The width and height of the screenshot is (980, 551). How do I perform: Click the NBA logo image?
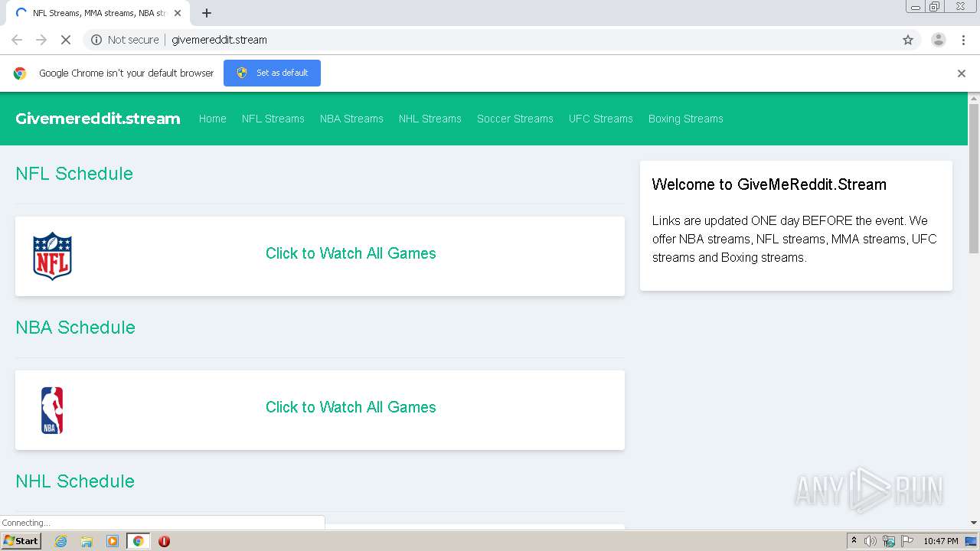[52, 410]
